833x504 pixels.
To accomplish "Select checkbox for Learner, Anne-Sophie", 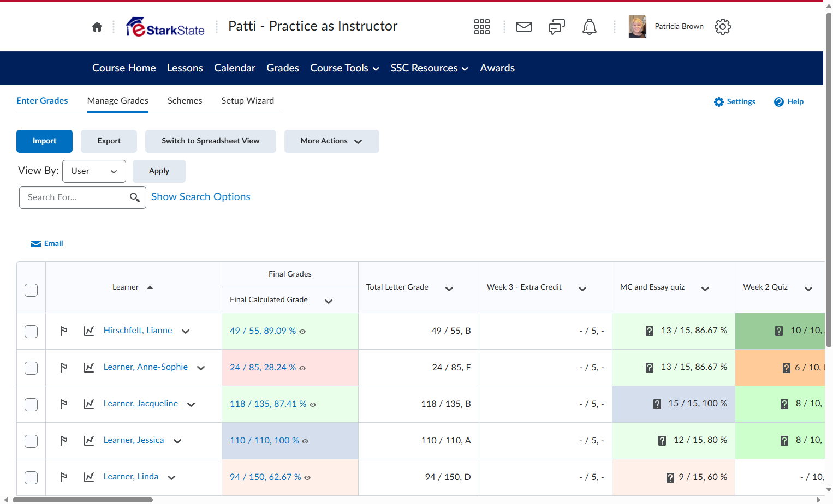I will (x=31, y=368).
